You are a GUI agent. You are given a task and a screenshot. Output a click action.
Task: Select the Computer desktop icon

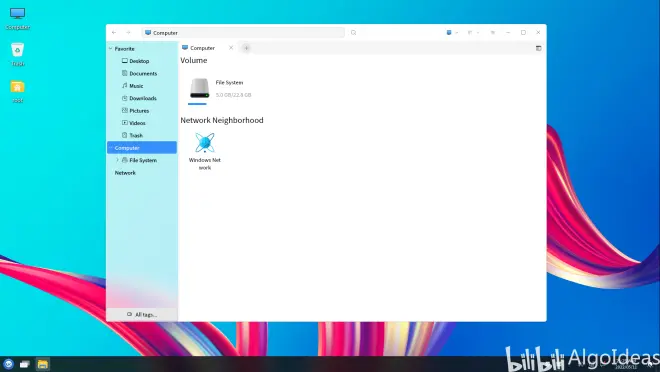pos(17,19)
